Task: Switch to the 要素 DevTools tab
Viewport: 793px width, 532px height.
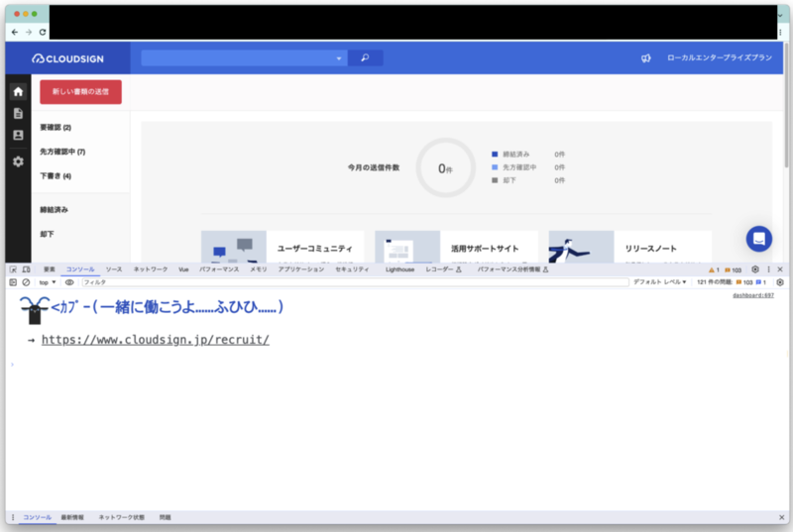Action: [x=49, y=269]
